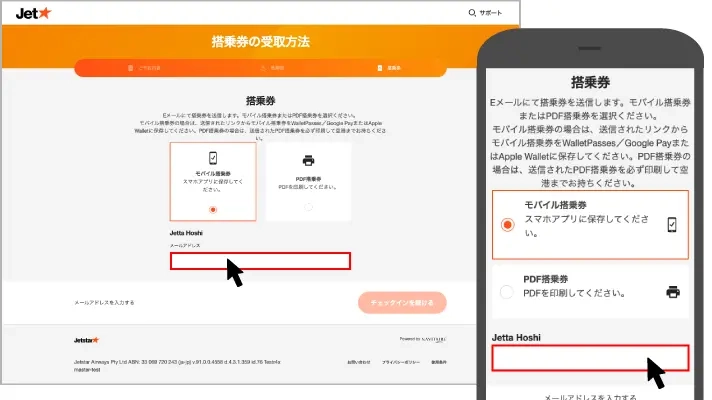Click footer Jetstar logo
The height and width of the screenshot is (400, 712).
(86, 340)
